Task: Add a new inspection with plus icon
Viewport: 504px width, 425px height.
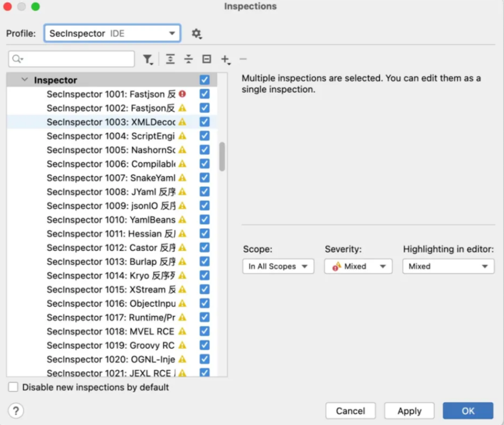Action: click(x=226, y=59)
